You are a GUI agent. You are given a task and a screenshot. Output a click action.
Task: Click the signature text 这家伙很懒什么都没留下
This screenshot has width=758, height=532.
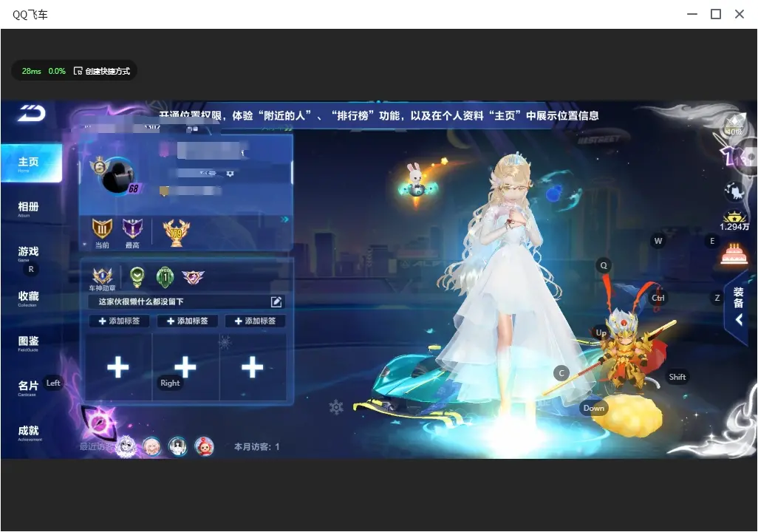140,301
